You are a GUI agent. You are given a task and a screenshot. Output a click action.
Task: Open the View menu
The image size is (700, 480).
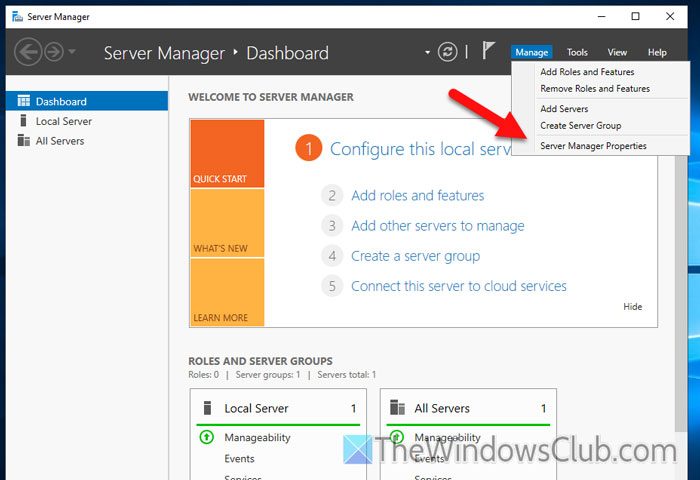tap(617, 52)
